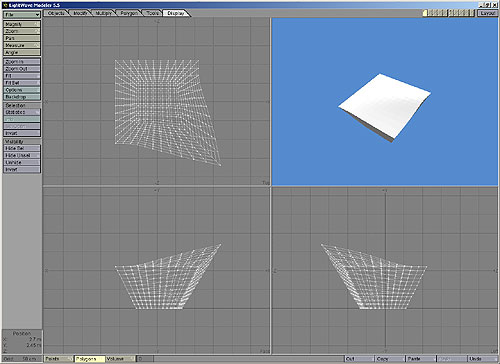Choose the Measure tool
This screenshot has width=500, height=364.
coord(22,45)
